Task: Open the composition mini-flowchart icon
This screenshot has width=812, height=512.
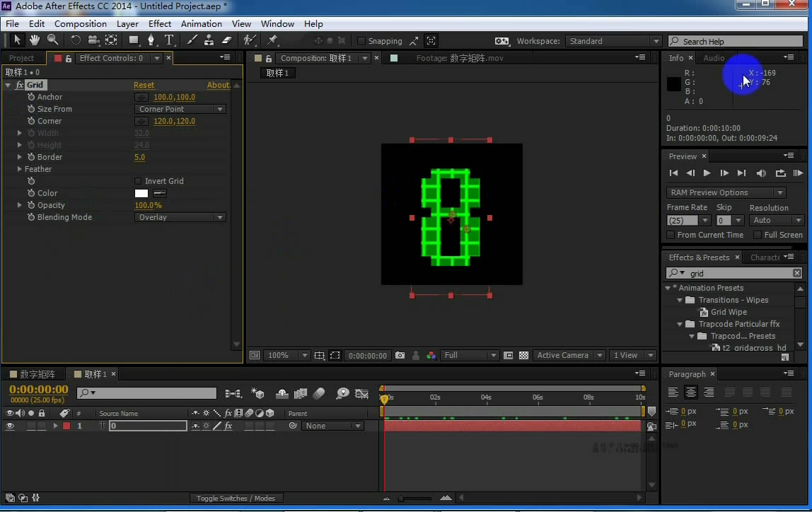Action: pyautogui.click(x=233, y=394)
